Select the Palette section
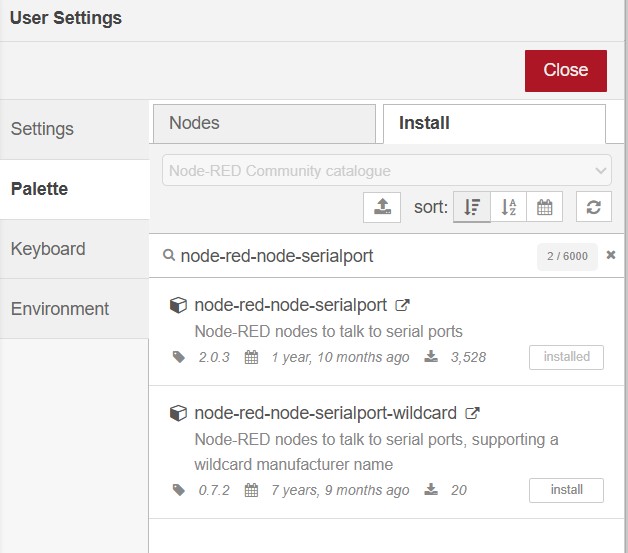The image size is (628, 553). pos(74,189)
